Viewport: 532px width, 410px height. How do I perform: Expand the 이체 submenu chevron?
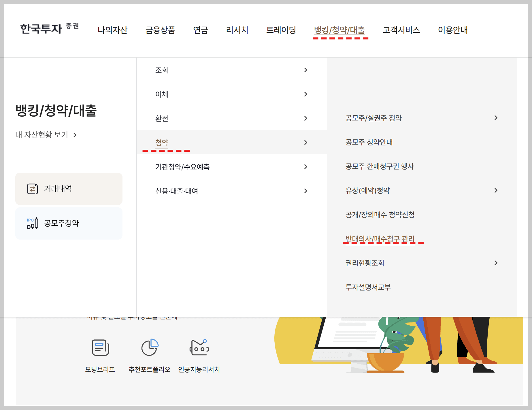pyautogui.click(x=306, y=94)
